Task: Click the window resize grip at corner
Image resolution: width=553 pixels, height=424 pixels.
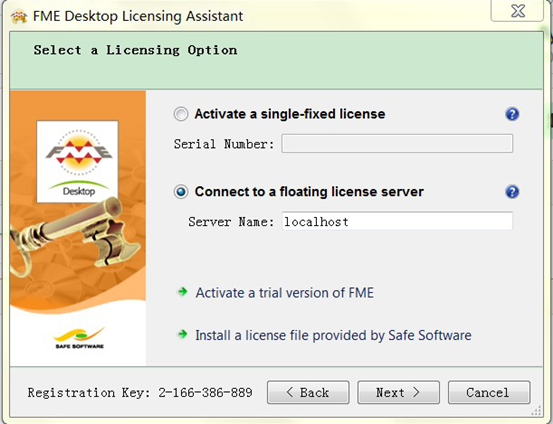Action: 536,410
